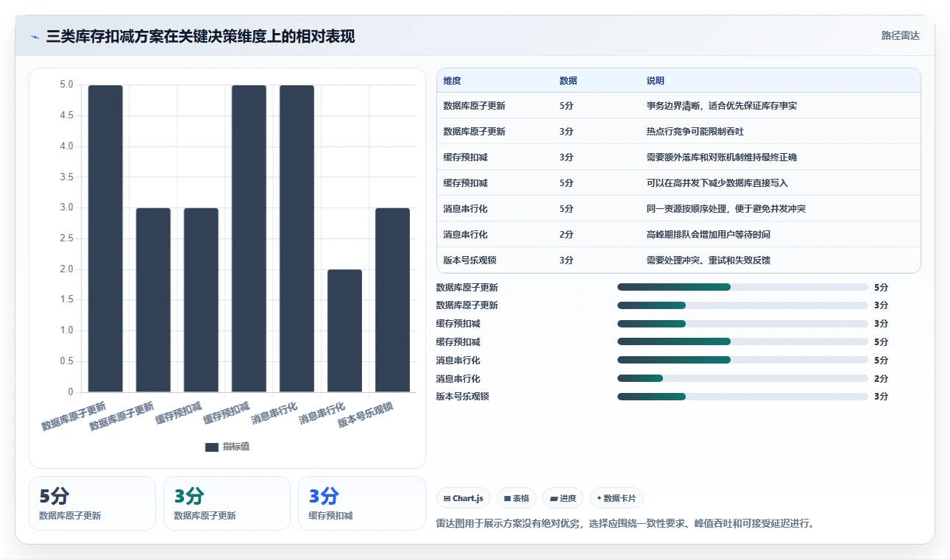This screenshot has width=950, height=560.
Task: Click the 2.5 label on the chart y-axis
Action: (x=66, y=238)
